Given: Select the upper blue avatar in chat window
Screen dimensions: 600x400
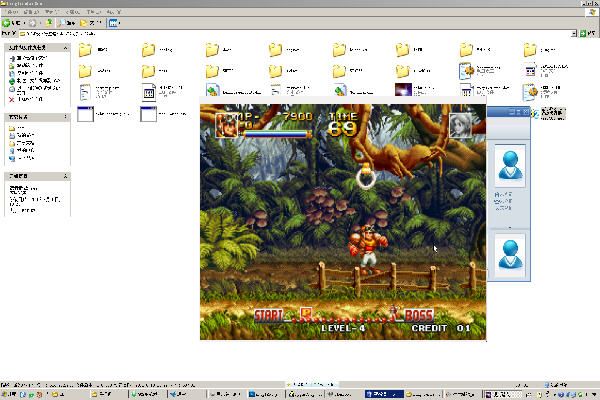Looking at the screenshot, I should tap(510, 165).
